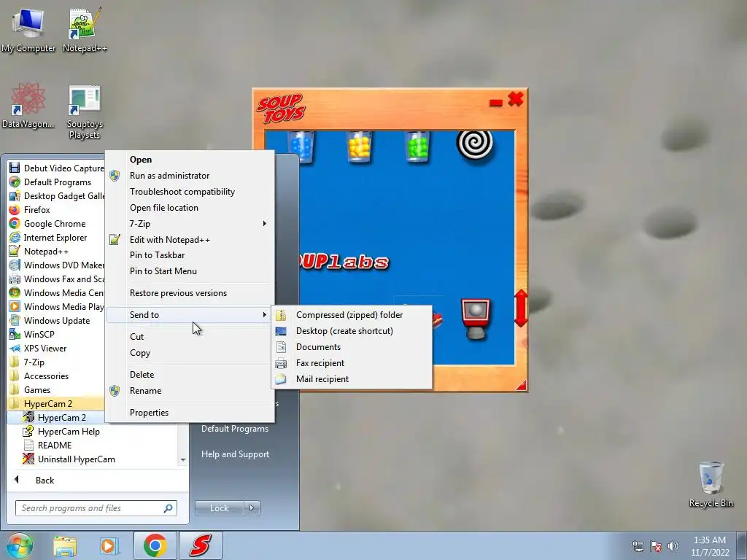Launch Internet Explorer from the Start menu
This screenshot has width=747, height=560.
(56, 237)
